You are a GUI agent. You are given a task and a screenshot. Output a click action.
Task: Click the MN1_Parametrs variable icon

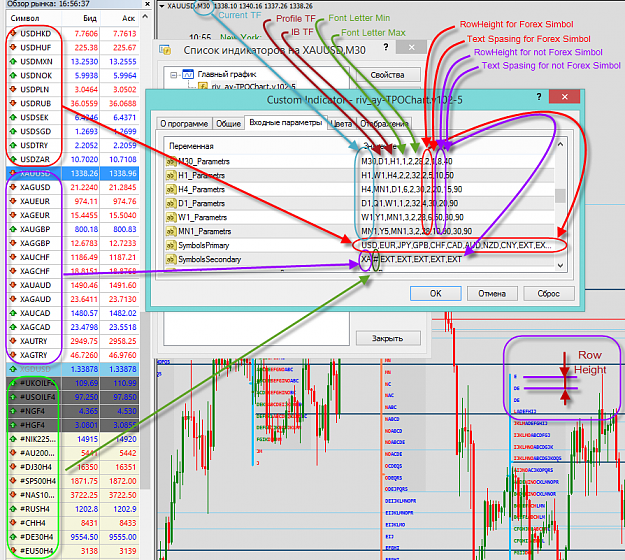[x=171, y=231]
